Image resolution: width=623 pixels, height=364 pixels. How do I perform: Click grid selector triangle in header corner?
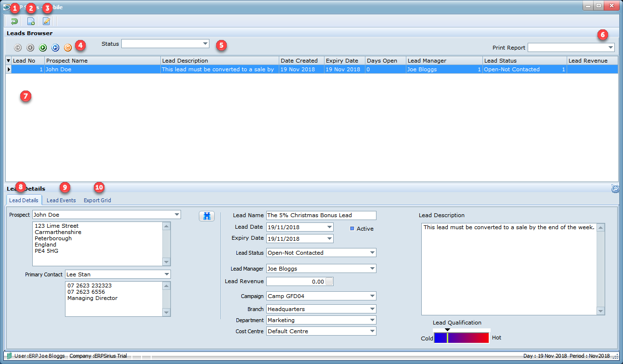pos(8,61)
